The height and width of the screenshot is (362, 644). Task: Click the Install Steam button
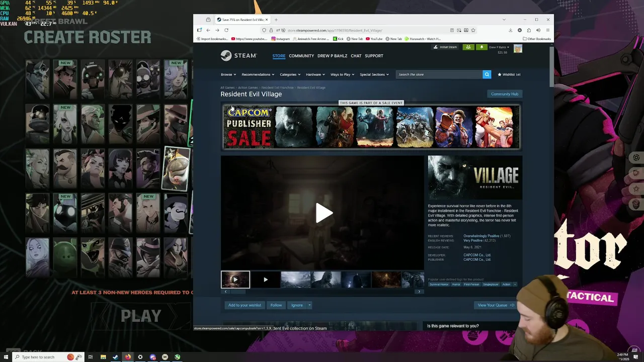click(446, 47)
